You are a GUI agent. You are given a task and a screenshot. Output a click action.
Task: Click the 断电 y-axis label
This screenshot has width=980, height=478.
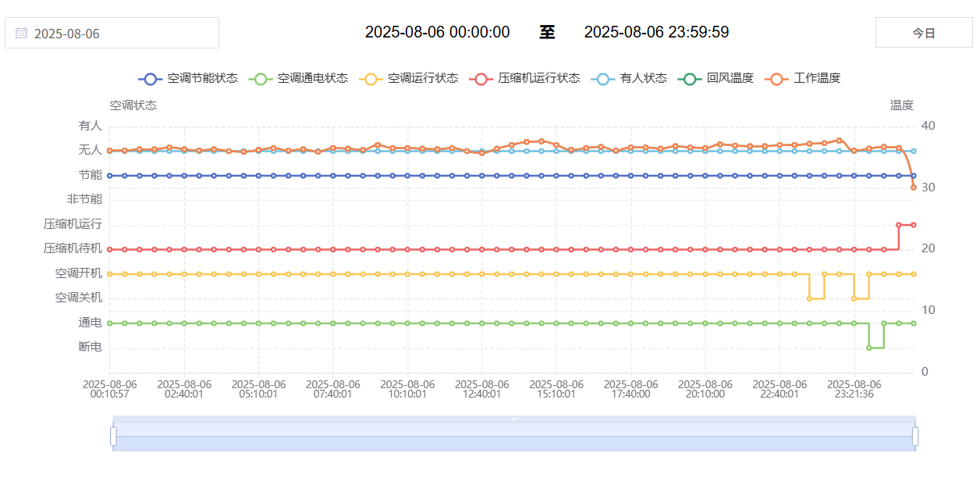(x=91, y=347)
